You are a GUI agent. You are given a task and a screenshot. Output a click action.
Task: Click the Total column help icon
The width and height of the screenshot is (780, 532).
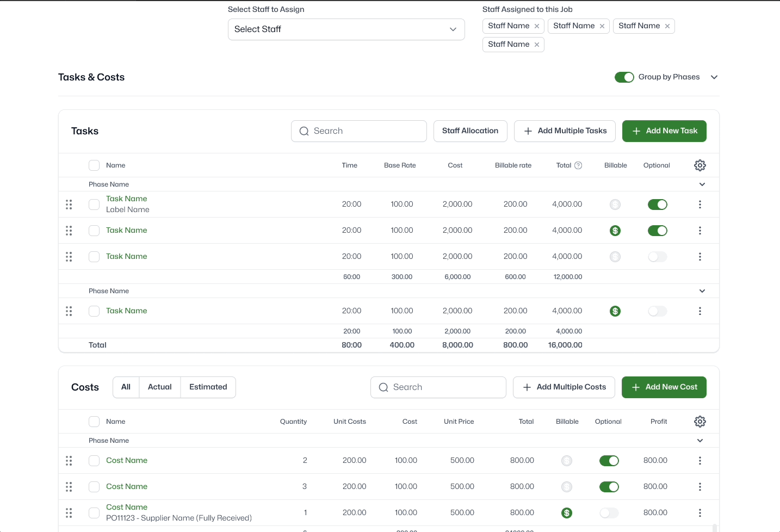(578, 165)
